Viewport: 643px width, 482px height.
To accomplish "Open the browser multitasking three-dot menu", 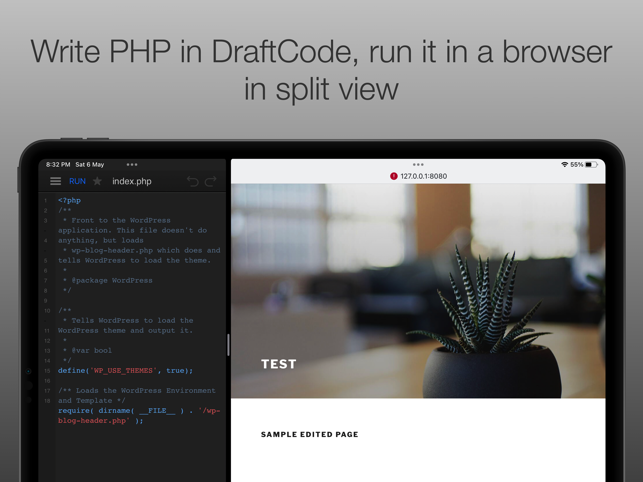I will pyautogui.click(x=418, y=164).
